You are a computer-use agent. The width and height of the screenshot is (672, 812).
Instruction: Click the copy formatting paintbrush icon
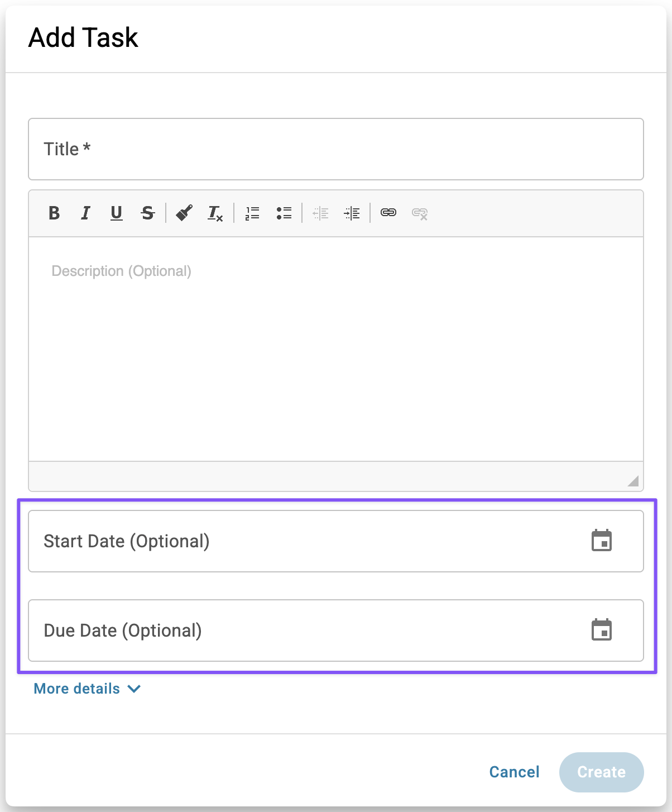[184, 213]
